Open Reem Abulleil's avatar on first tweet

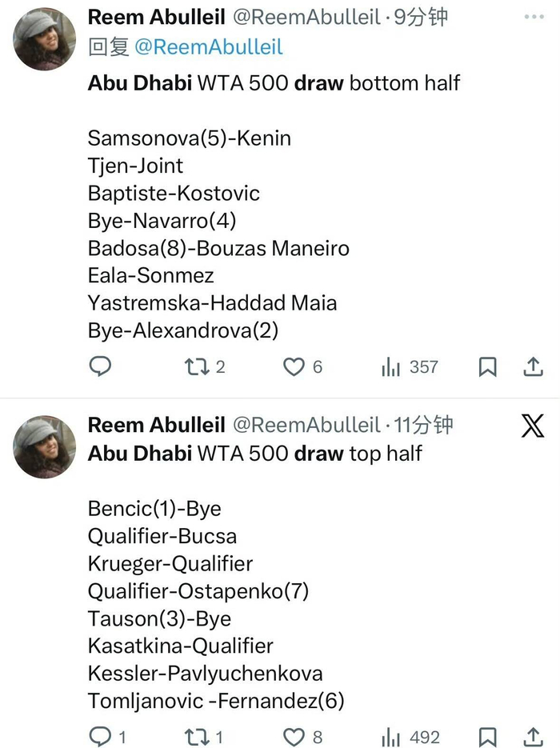click(46, 38)
